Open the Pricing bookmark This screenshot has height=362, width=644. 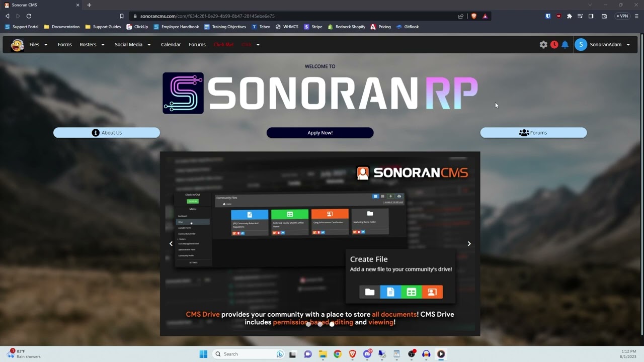click(381, 27)
